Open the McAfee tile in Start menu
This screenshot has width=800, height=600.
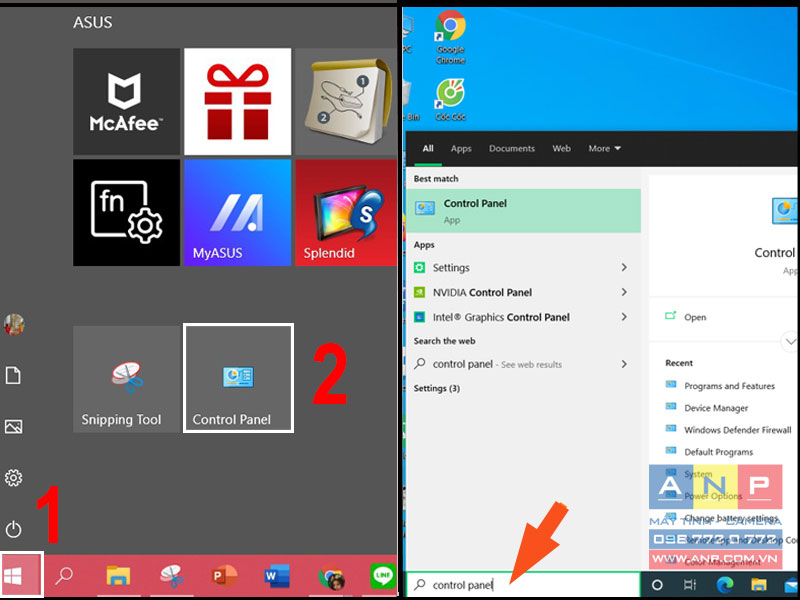pyautogui.click(x=127, y=102)
